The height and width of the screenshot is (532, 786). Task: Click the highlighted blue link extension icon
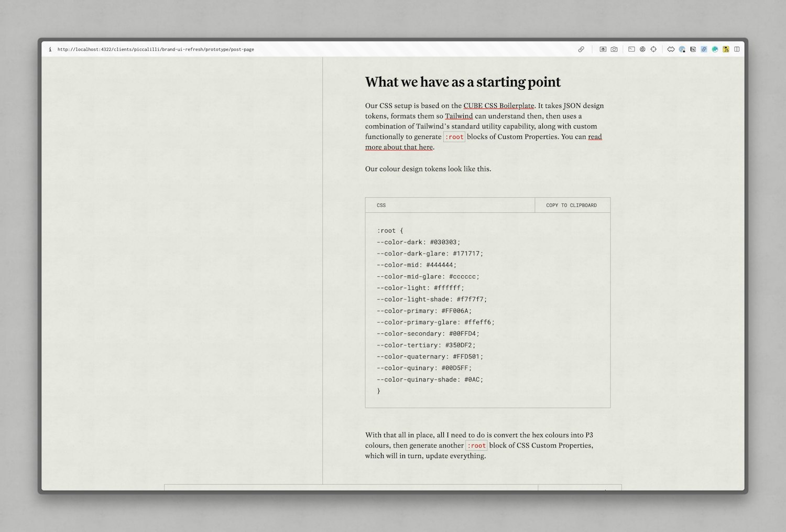pyautogui.click(x=703, y=49)
